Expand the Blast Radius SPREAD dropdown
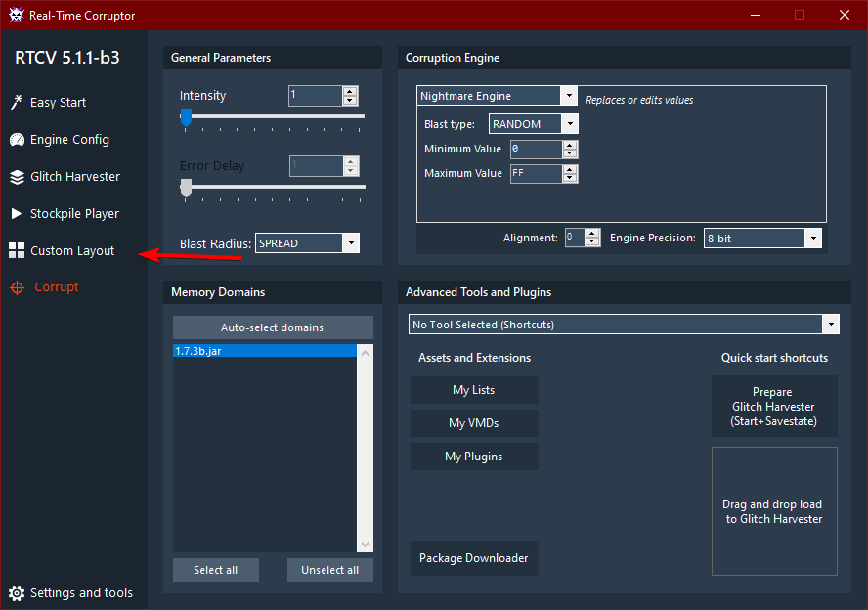This screenshot has width=868, height=610. (x=351, y=243)
